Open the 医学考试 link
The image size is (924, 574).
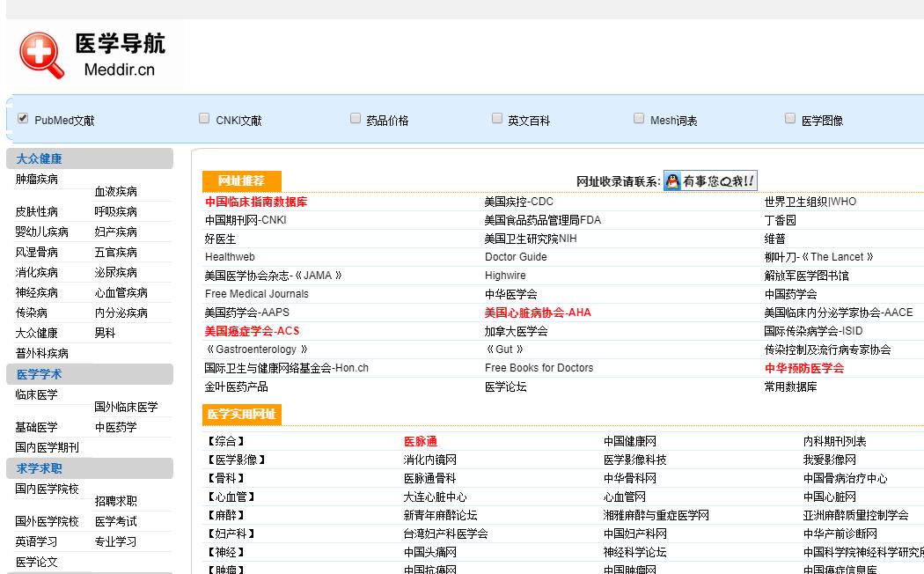click(x=115, y=521)
